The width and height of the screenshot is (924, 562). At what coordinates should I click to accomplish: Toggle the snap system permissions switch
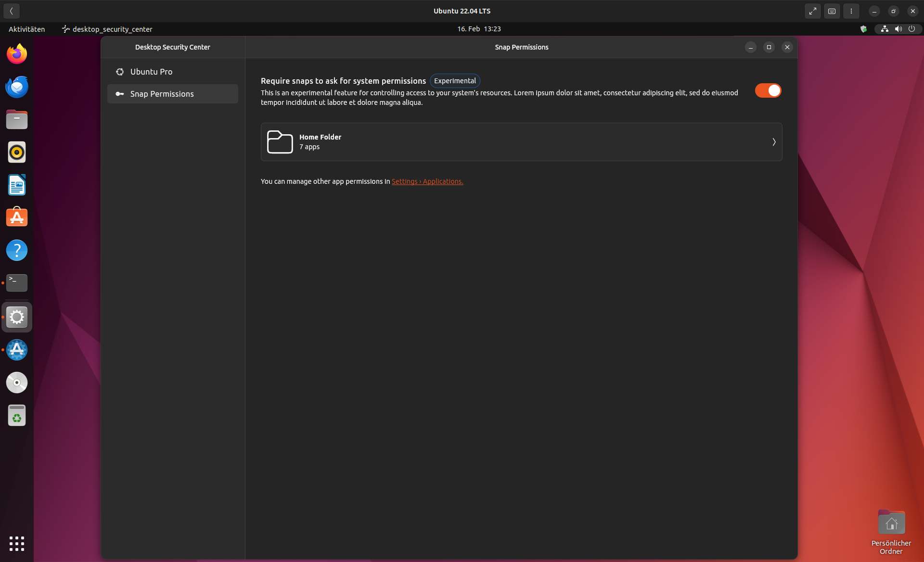click(768, 90)
